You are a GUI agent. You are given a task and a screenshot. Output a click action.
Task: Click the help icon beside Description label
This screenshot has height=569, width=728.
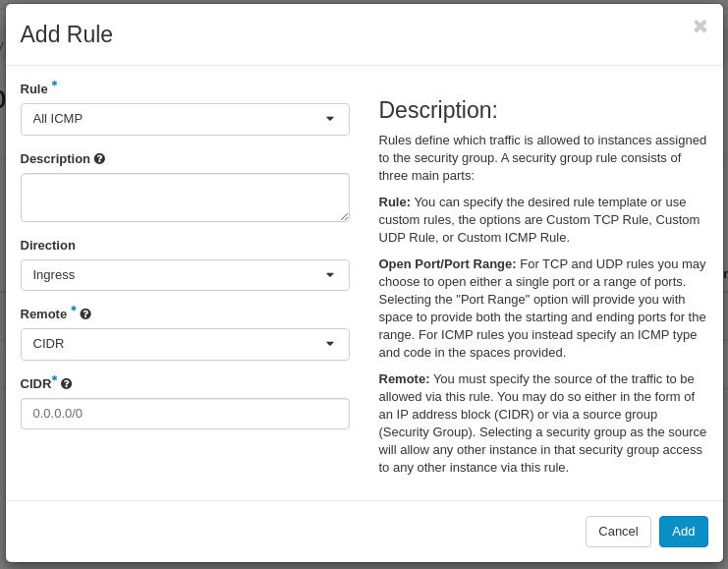pos(99,158)
